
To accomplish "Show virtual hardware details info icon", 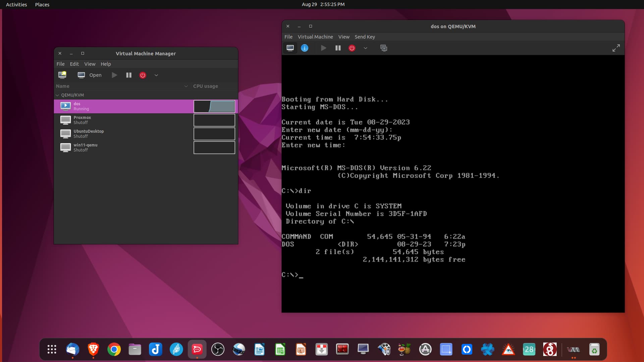I will pos(305,48).
